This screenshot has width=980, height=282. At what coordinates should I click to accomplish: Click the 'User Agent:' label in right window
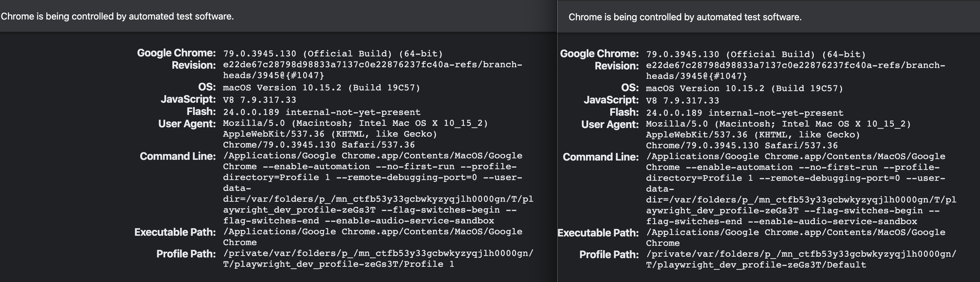pyautogui.click(x=610, y=124)
